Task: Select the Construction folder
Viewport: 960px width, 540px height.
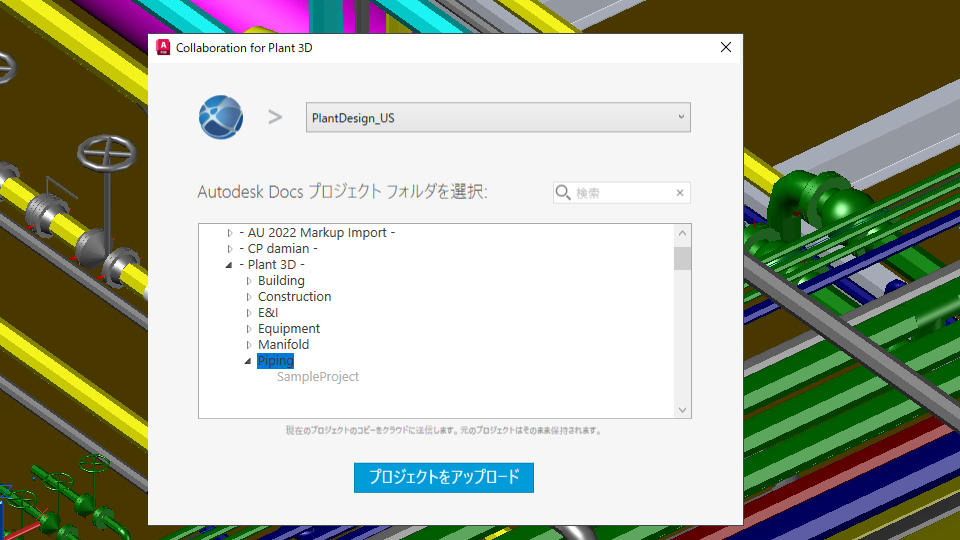Action: coord(294,296)
